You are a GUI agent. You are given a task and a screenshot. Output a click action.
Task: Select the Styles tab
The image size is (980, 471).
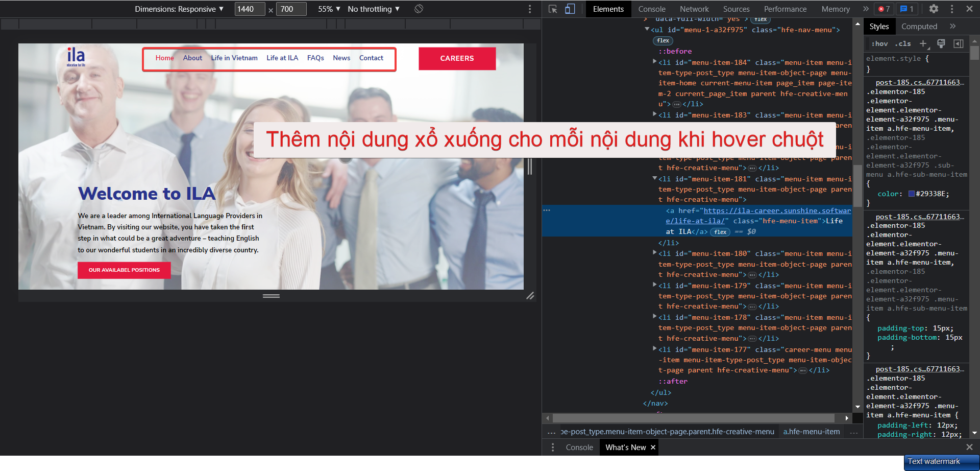(x=879, y=26)
